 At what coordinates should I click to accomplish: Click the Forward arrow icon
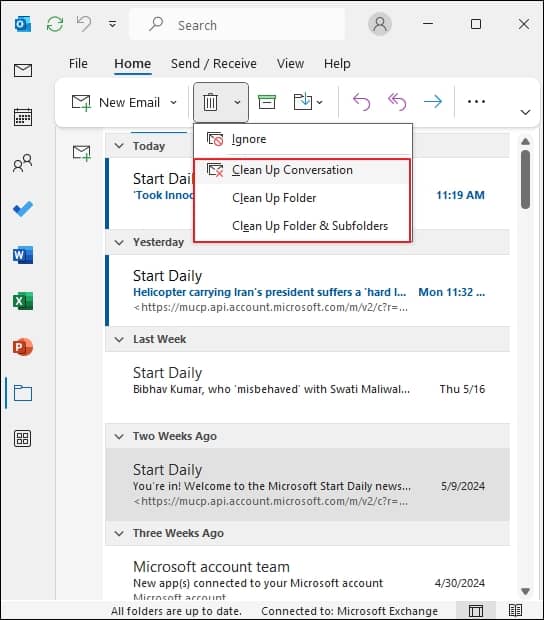(x=433, y=102)
